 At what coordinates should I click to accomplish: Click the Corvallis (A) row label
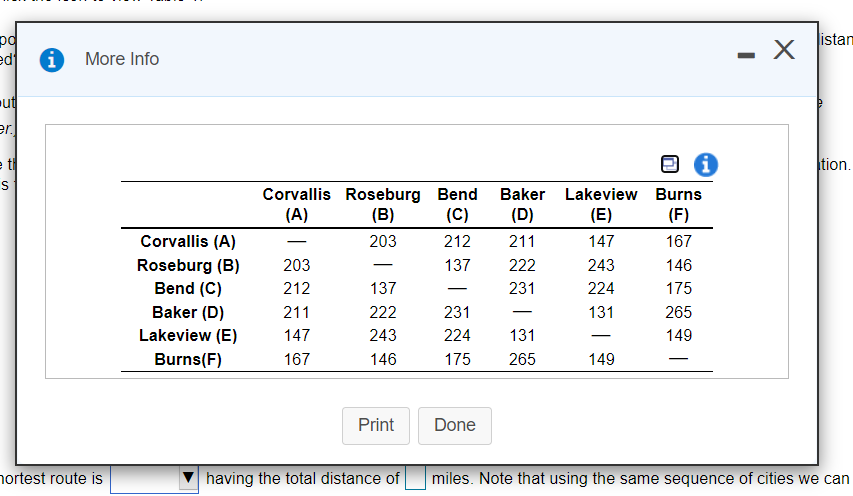(x=188, y=241)
